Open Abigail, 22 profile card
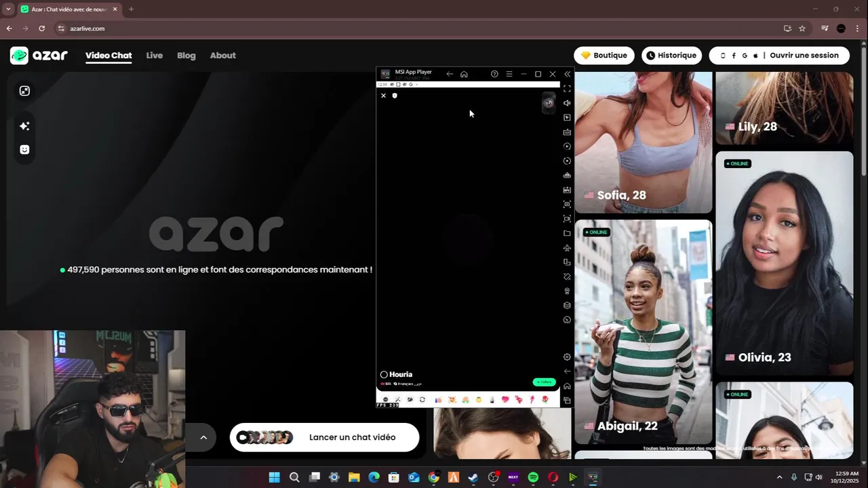The image size is (868, 488). [644, 332]
